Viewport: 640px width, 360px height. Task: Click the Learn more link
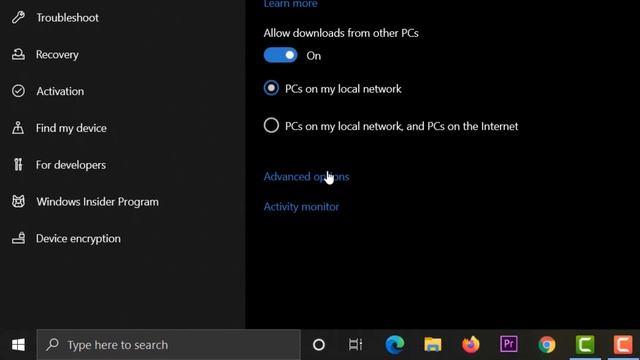point(291,4)
